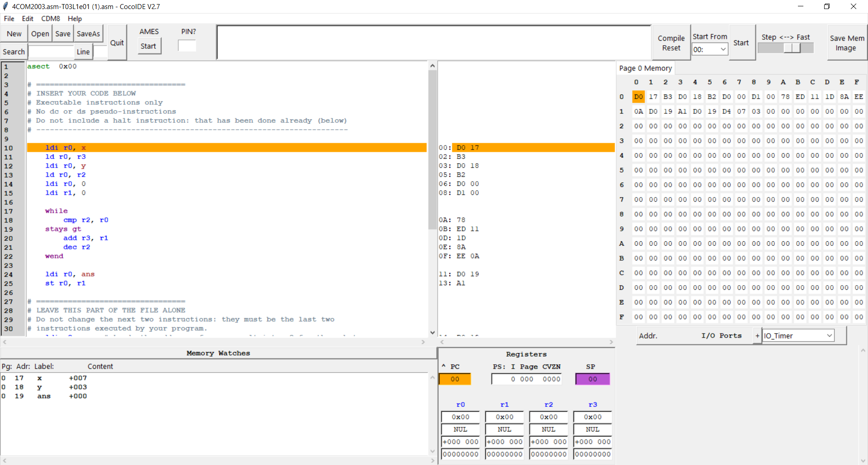Click the r0 hex value 0x00
Screen dimensions: 868x465
pos(460,417)
